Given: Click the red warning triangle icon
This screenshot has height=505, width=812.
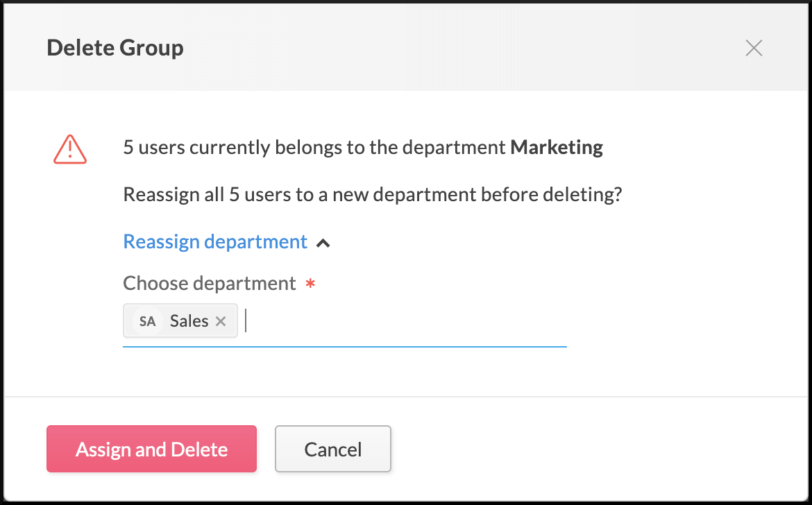Looking at the screenshot, I should (70, 148).
